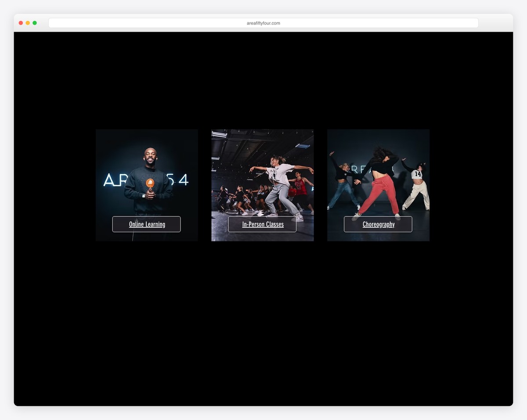Screen dimensions: 527x420
Task: Open the Online Learning page
Action: click(x=146, y=224)
